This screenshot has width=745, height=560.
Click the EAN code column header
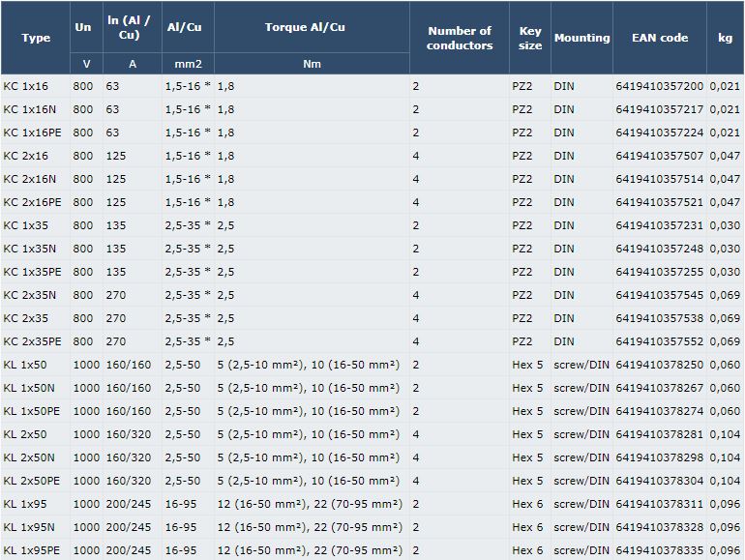(660, 38)
